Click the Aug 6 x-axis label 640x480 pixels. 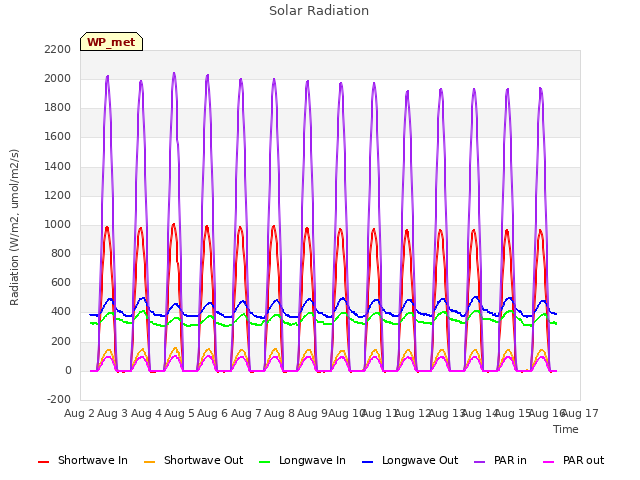coord(213,413)
